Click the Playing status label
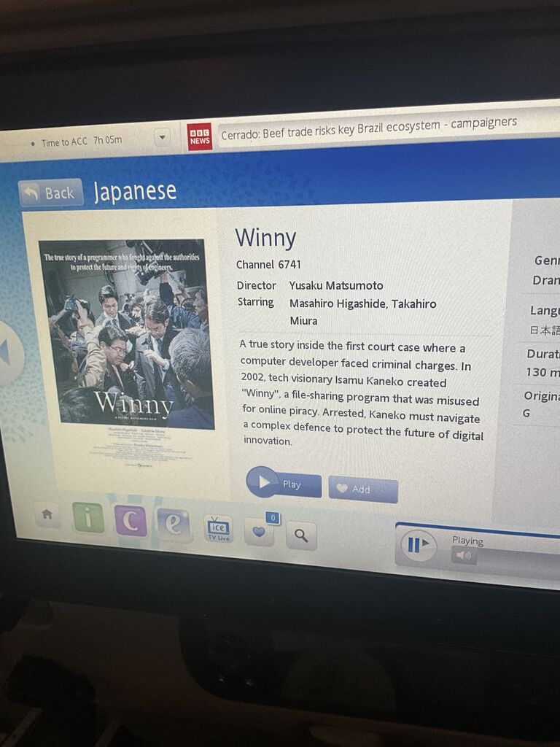Viewport: 560px width, 747px height. pos(467,541)
